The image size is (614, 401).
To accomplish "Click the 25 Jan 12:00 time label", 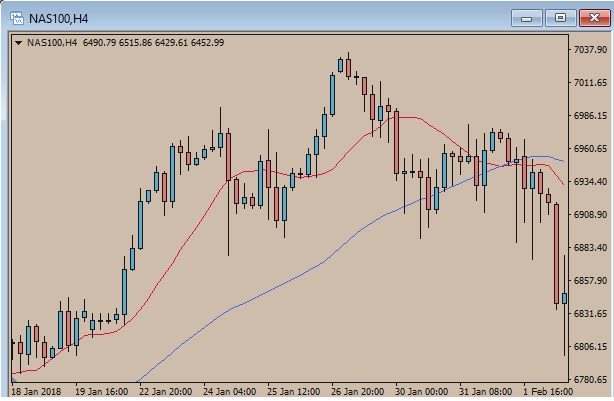I will (x=294, y=391).
